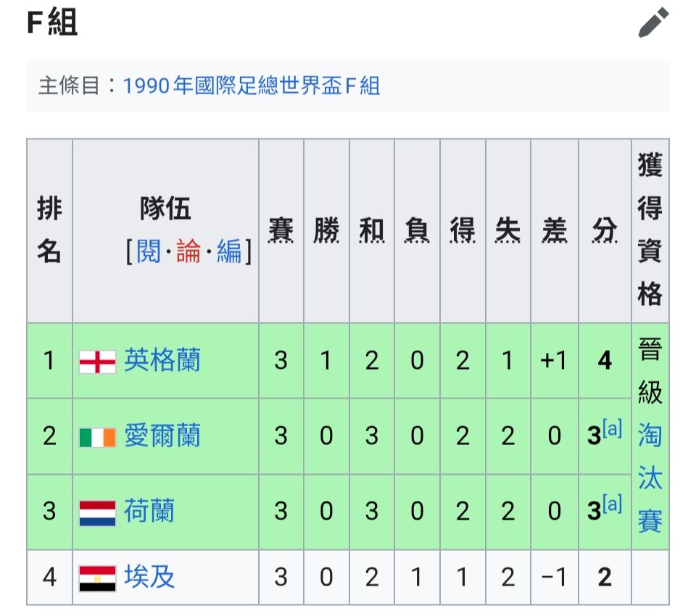Open the 淘汰賽 knockout stage link
Image resolution: width=696 pixels, height=616 pixels.
point(650,478)
